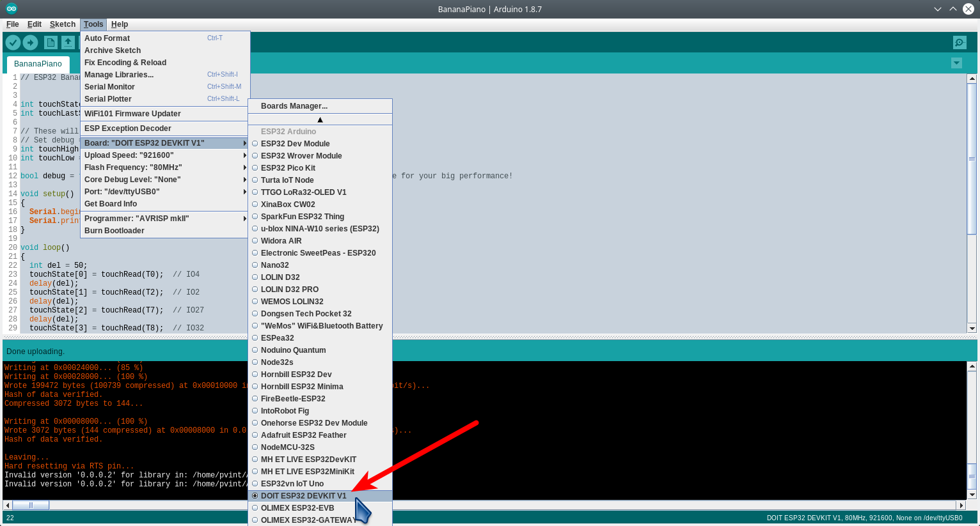980x526 pixels.
Task: Click the Arduino logo in title bar
Action: [x=12, y=9]
